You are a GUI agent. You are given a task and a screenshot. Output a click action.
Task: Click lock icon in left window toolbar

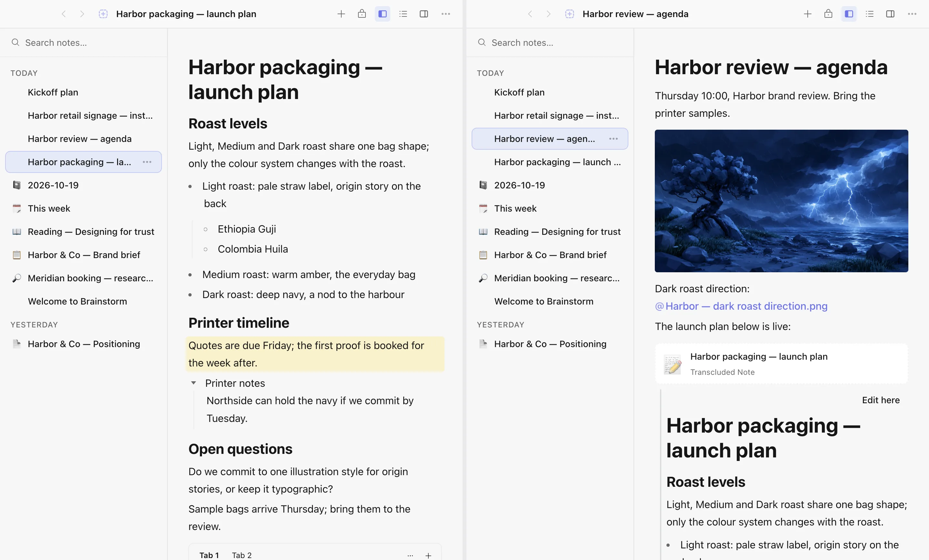[x=362, y=14]
